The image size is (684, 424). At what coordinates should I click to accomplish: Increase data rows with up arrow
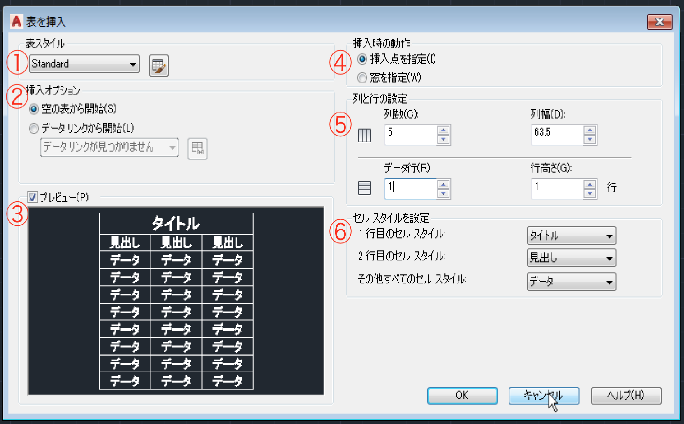[443, 184]
